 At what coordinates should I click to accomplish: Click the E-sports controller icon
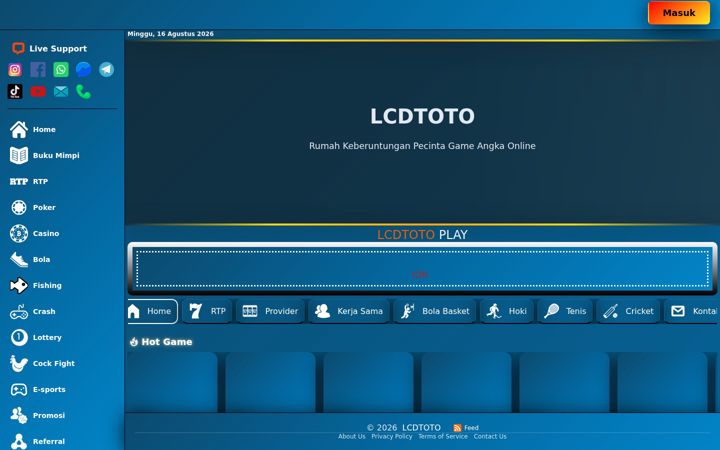click(x=19, y=389)
